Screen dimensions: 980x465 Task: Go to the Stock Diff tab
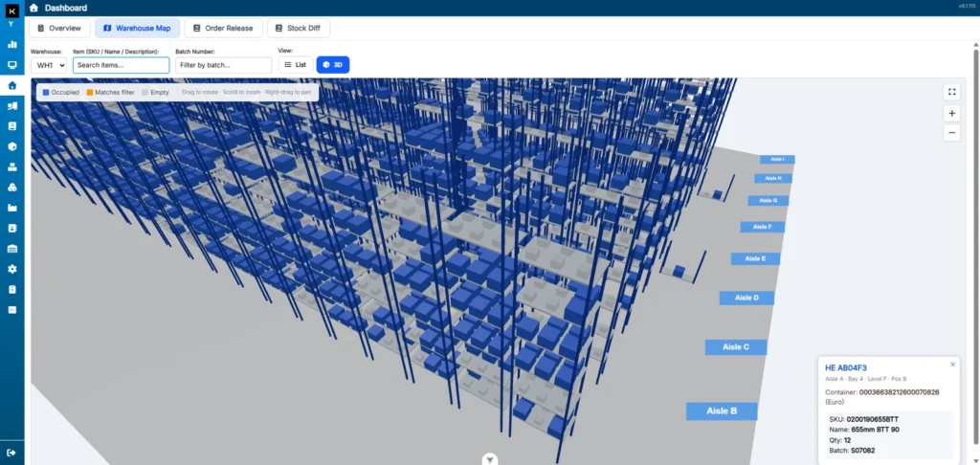click(x=299, y=28)
